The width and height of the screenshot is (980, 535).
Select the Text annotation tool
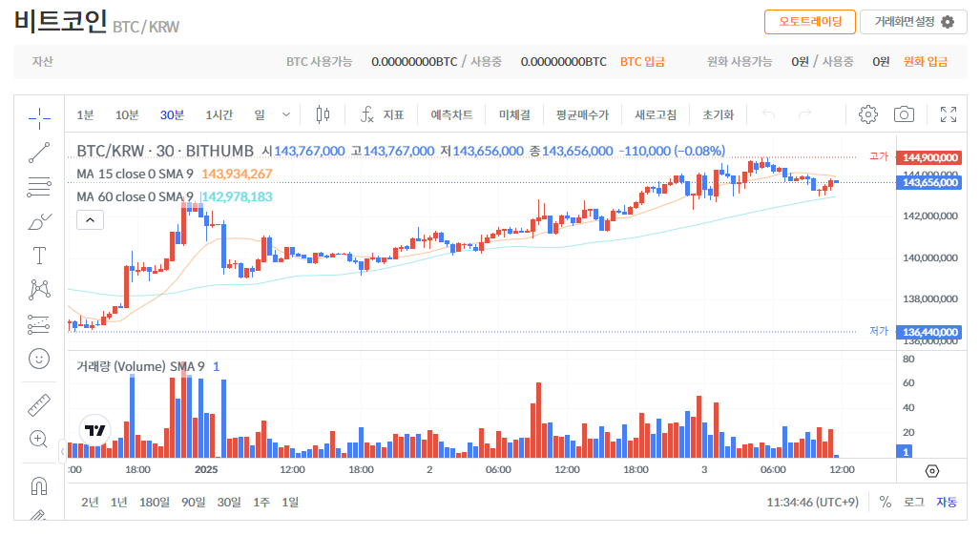tap(39, 256)
